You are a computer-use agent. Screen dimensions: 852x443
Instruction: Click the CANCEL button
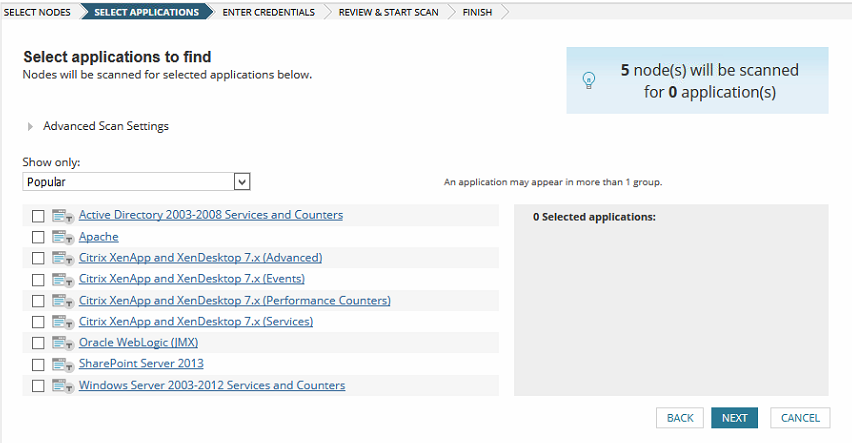(x=800, y=418)
